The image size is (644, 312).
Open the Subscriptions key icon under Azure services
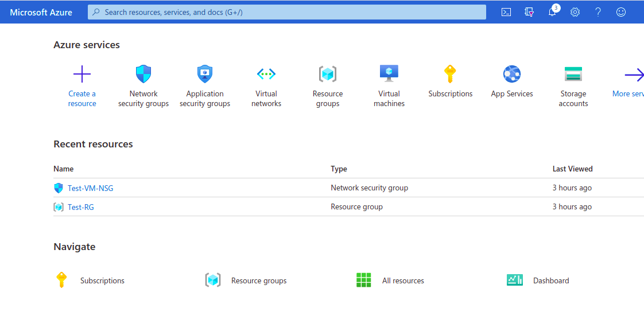point(450,74)
